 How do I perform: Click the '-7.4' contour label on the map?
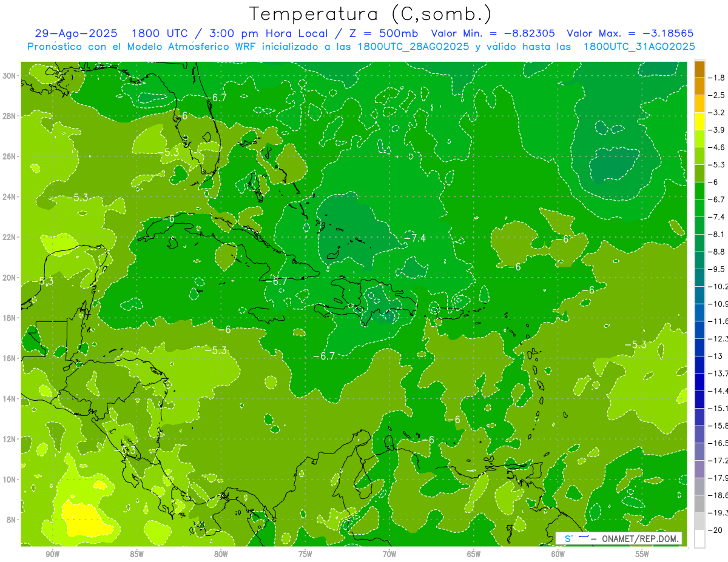click(x=415, y=238)
